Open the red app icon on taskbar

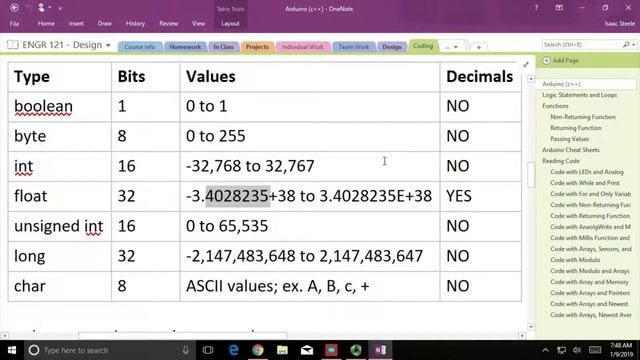point(331,350)
